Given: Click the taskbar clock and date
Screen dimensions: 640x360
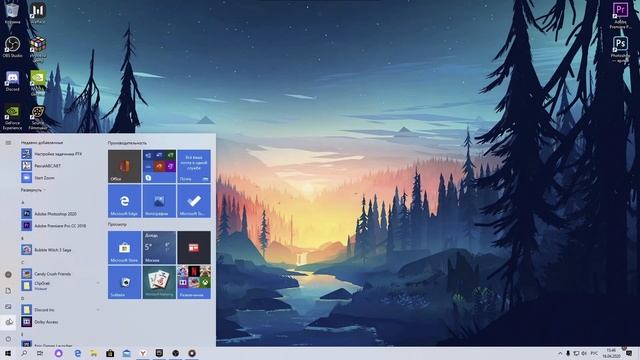Looking at the screenshot, I should click(x=611, y=353).
